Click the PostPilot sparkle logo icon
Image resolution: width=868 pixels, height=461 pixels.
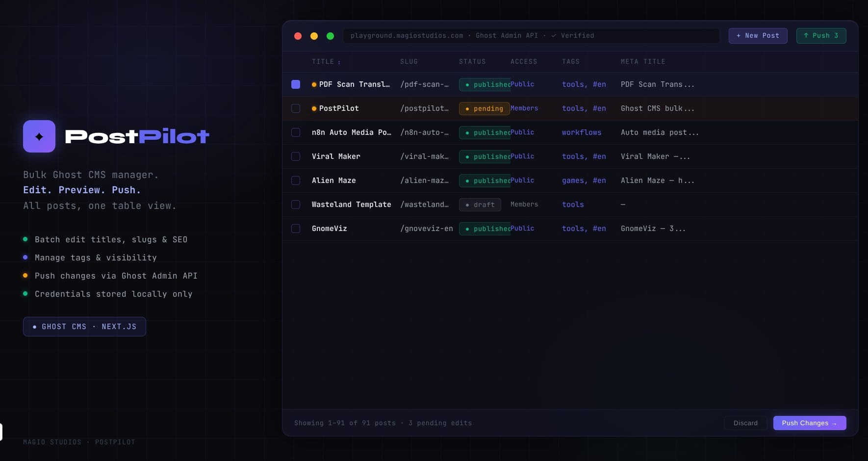39,136
